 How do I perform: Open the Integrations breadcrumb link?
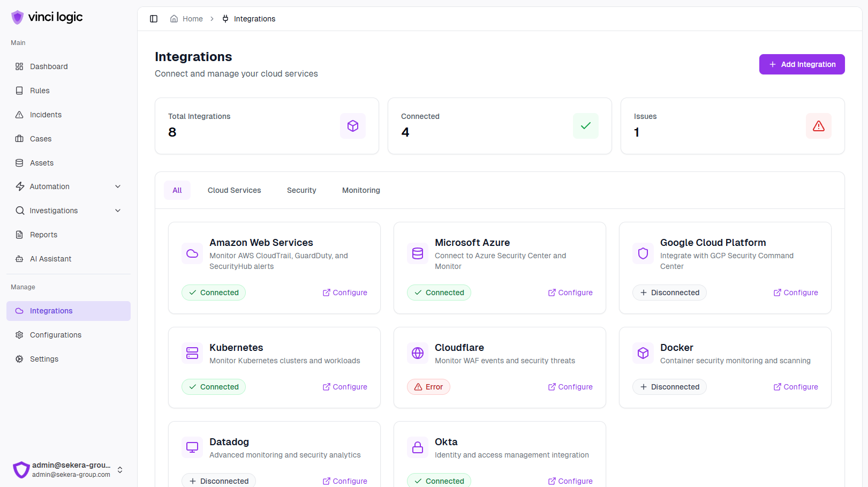[255, 18]
